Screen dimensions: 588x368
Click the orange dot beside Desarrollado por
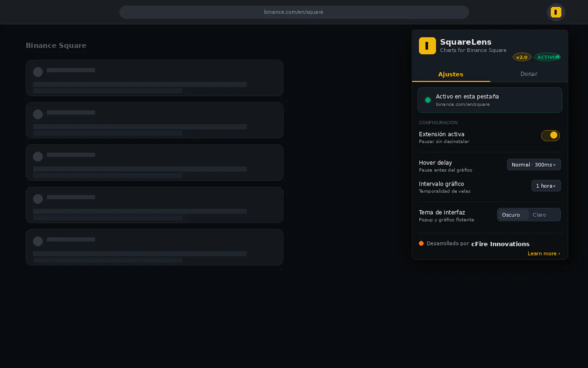pyautogui.click(x=421, y=243)
